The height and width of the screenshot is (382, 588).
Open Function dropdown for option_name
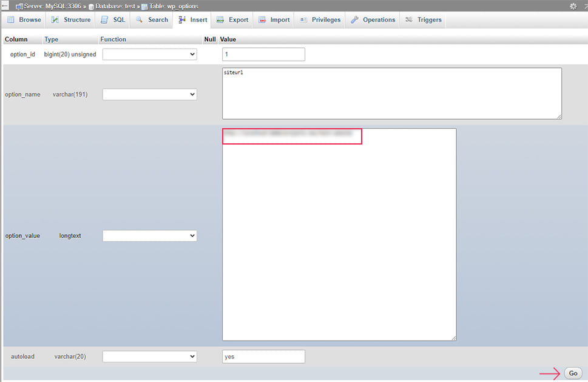pos(150,94)
